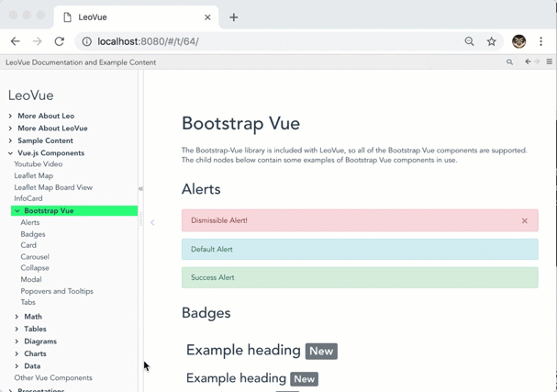
Task: Click the site info icon in address bar
Action: pos(86,41)
